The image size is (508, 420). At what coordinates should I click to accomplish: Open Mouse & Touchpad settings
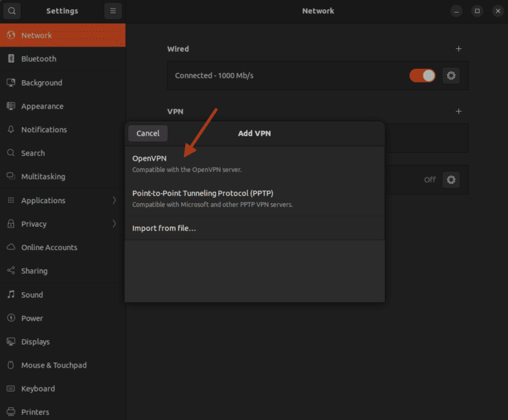pos(54,365)
